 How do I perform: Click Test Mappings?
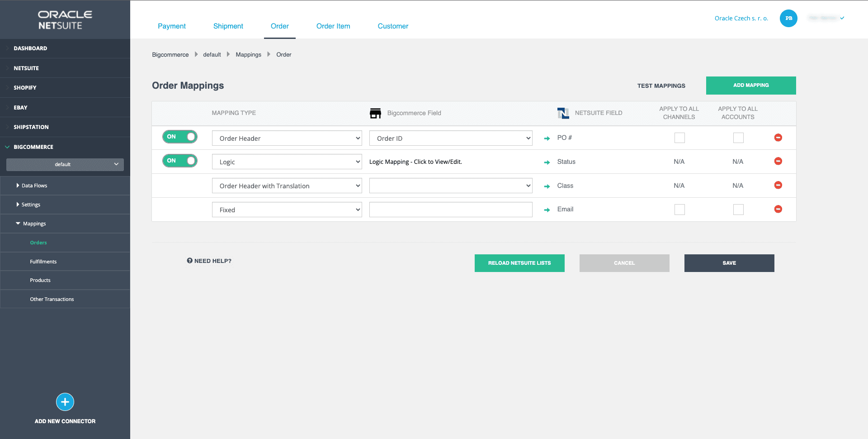click(661, 86)
